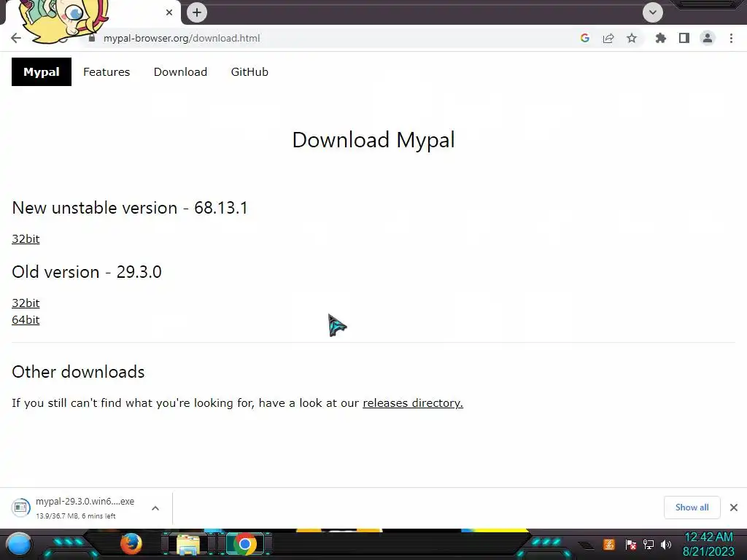
Task: Switch to Chrome in the taskbar
Action: (x=245, y=544)
